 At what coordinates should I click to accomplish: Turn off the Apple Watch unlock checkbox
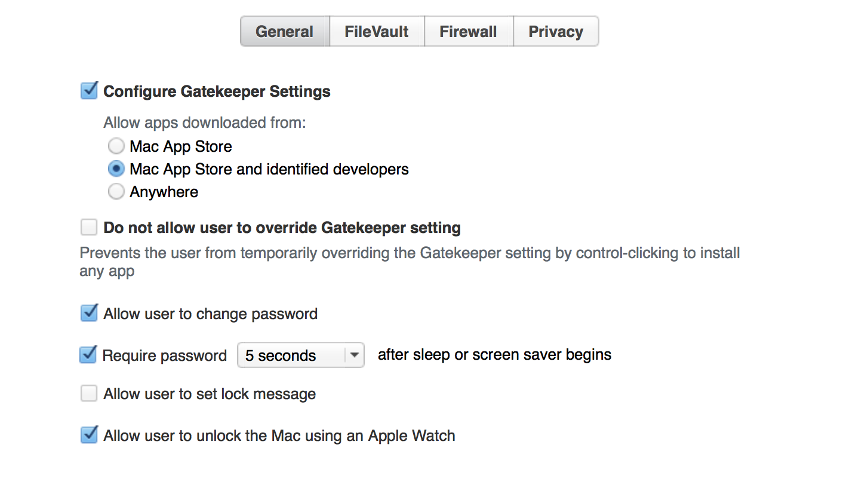(x=89, y=436)
